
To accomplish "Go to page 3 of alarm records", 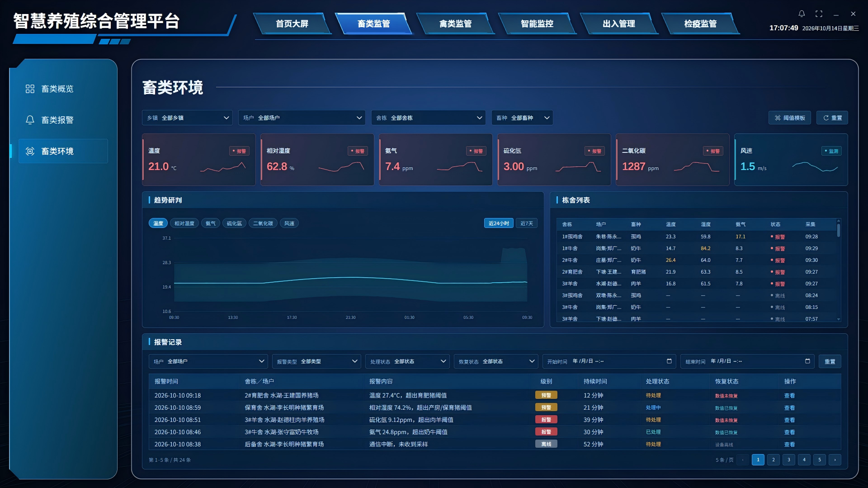I will coord(789,460).
